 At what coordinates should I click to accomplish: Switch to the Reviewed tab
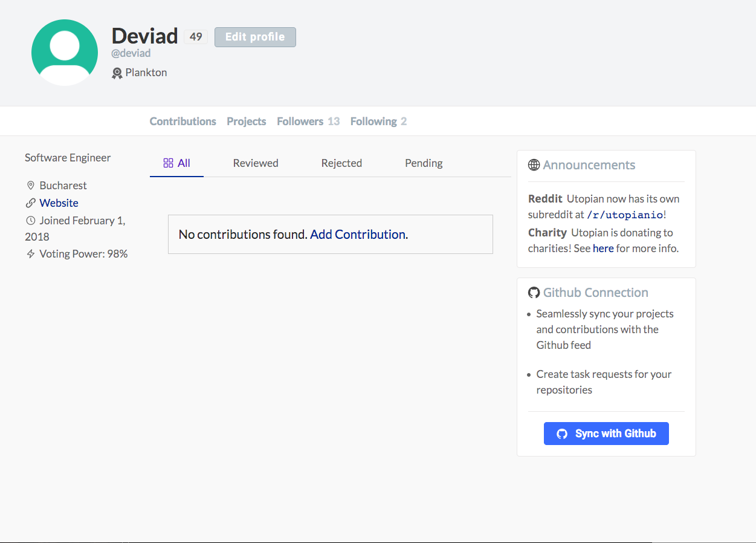[x=256, y=163]
